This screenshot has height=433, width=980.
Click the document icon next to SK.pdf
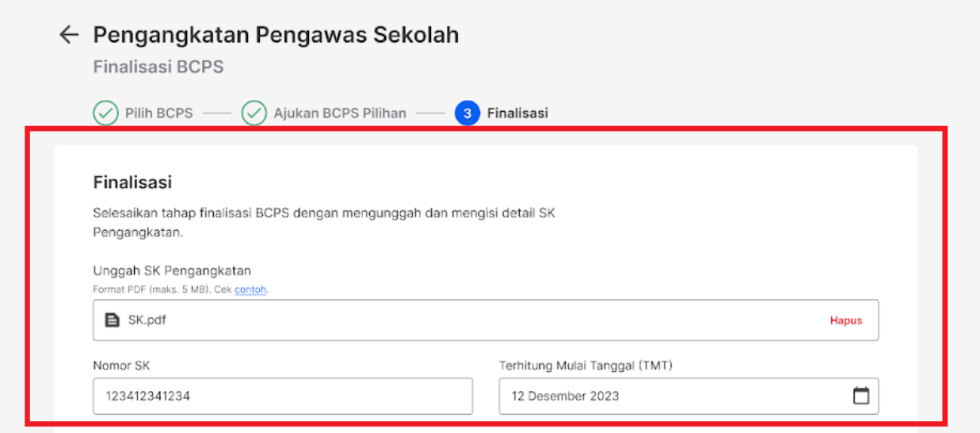[x=112, y=320]
